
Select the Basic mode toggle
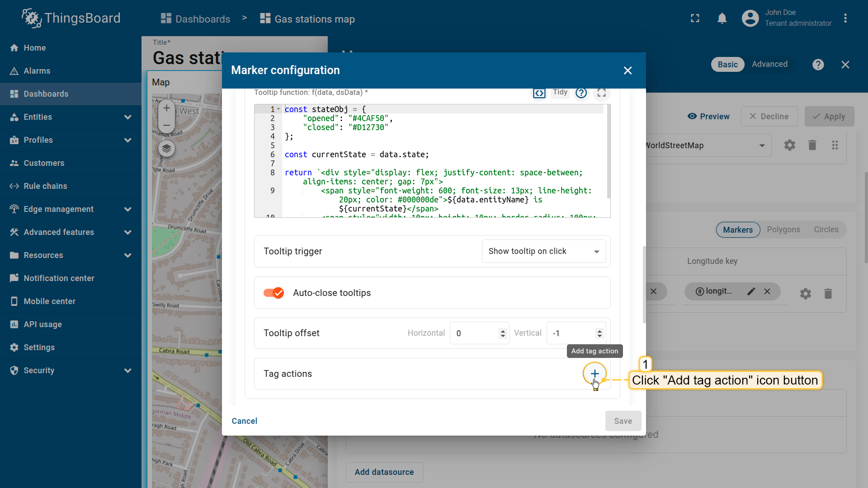(727, 65)
